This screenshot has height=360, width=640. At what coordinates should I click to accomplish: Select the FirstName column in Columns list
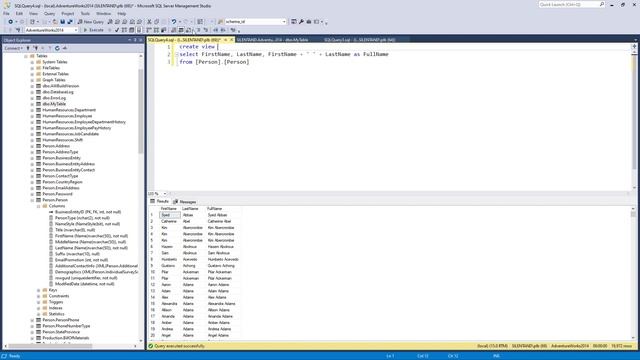pyautogui.click(x=91, y=236)
